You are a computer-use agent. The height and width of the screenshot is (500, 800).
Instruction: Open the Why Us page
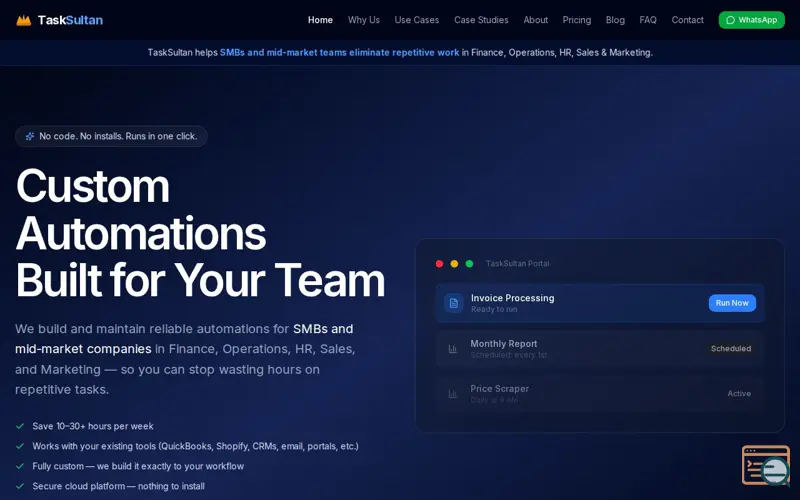pos(364,20)
